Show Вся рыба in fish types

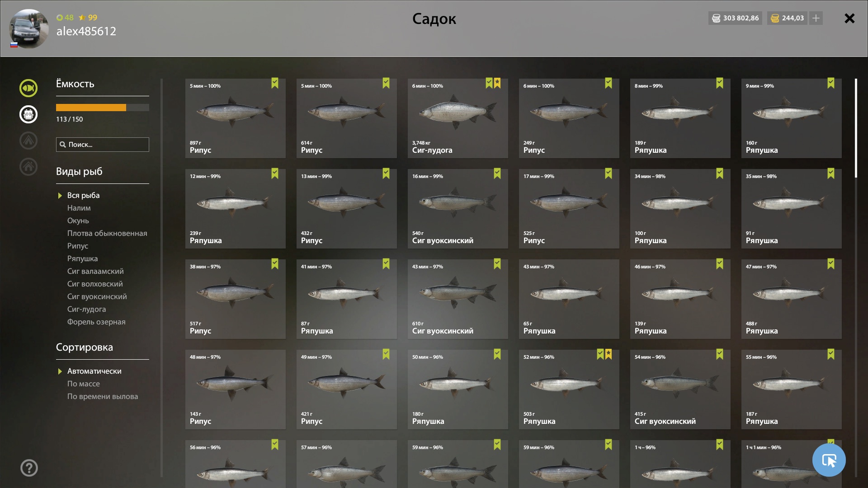(x=84, y=195)
